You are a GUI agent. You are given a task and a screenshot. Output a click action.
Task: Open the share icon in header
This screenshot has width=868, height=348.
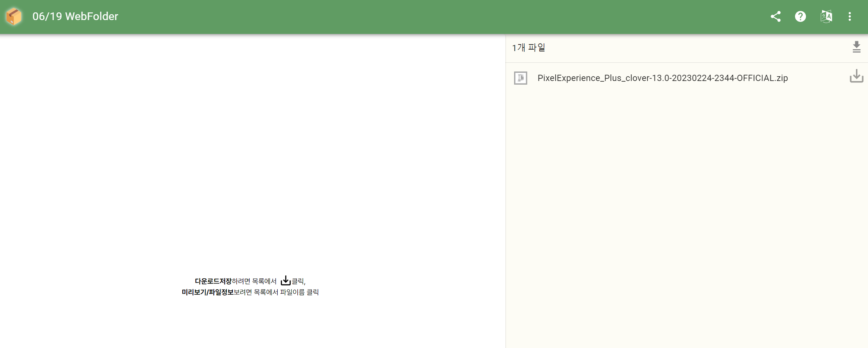point(775,16)
